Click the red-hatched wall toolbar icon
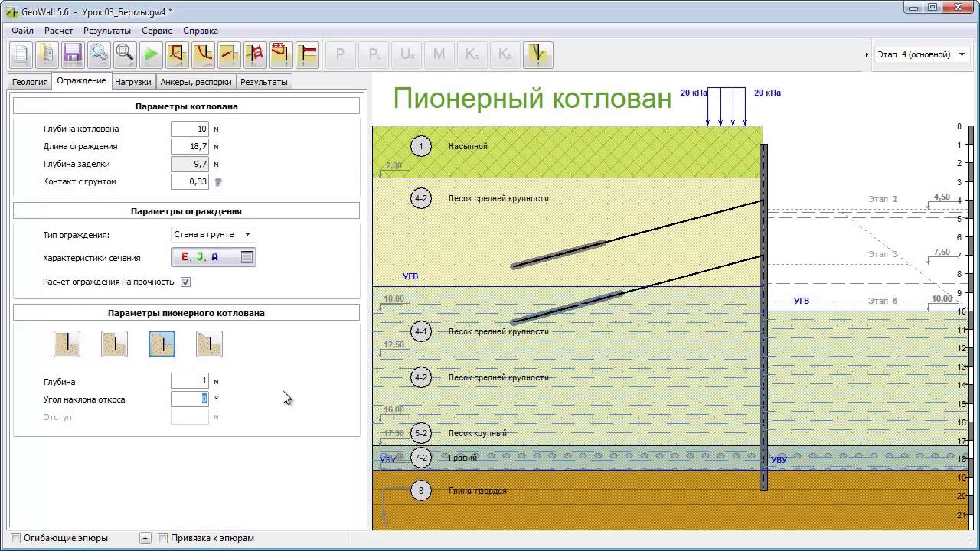Viewport: 980px width, 551px height. pyautogui.click(x=255, y=54)
